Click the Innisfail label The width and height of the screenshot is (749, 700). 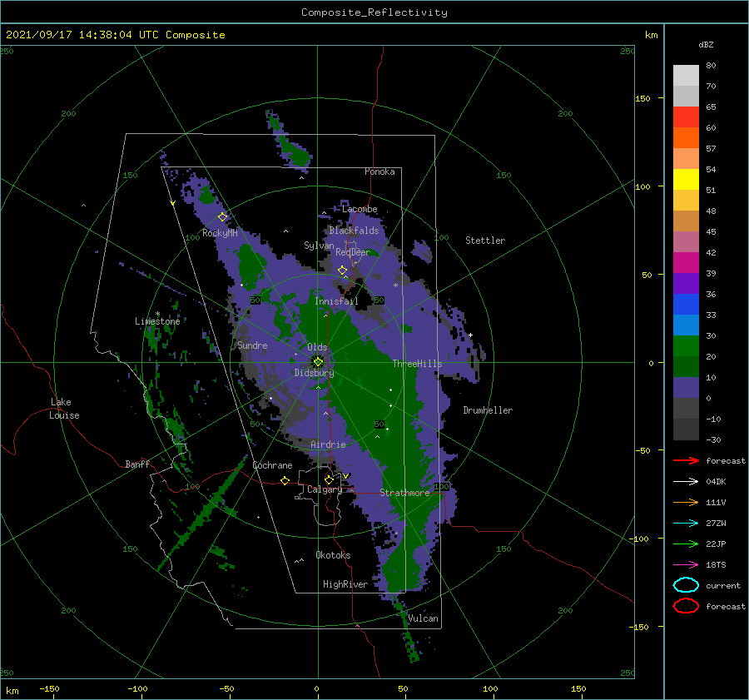(x=336, y=301)
